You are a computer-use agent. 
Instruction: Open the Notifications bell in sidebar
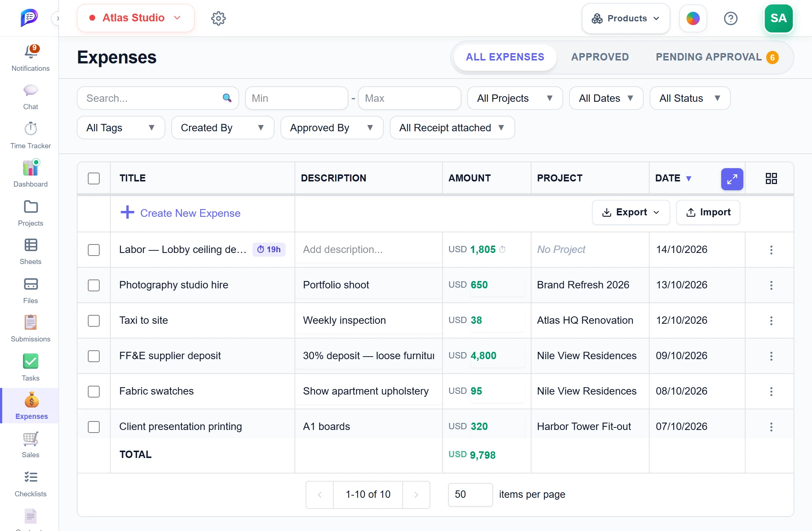[x=31, y=52]
